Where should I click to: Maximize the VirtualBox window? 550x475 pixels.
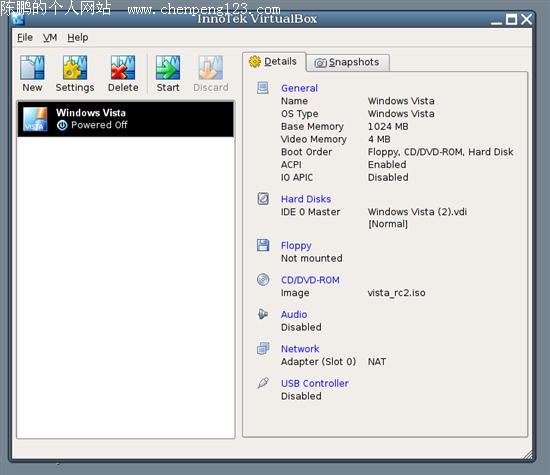click(x=511, y=19)
